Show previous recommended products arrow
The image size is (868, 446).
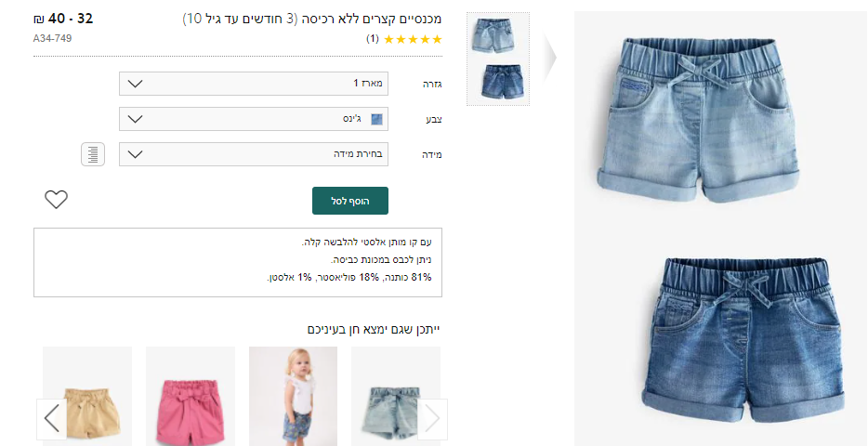click(x=51, y=419)
